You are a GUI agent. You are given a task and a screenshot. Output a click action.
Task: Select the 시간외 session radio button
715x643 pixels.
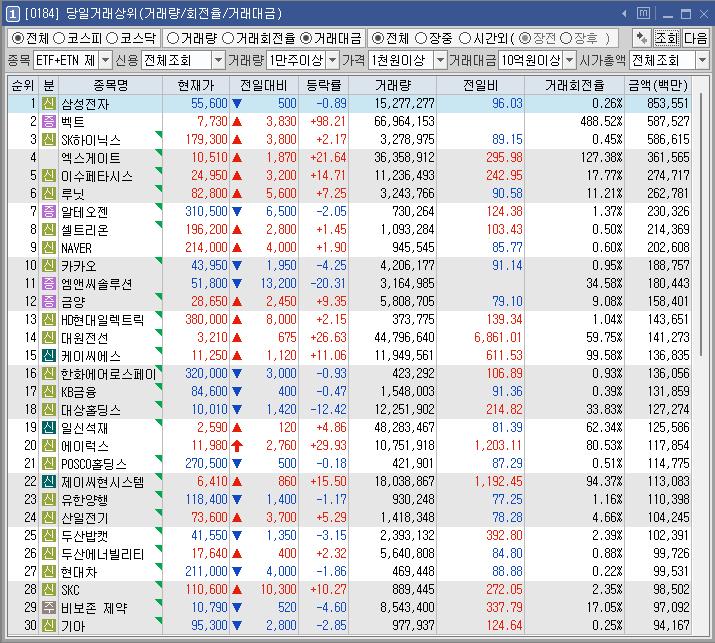tap(465, 38)
